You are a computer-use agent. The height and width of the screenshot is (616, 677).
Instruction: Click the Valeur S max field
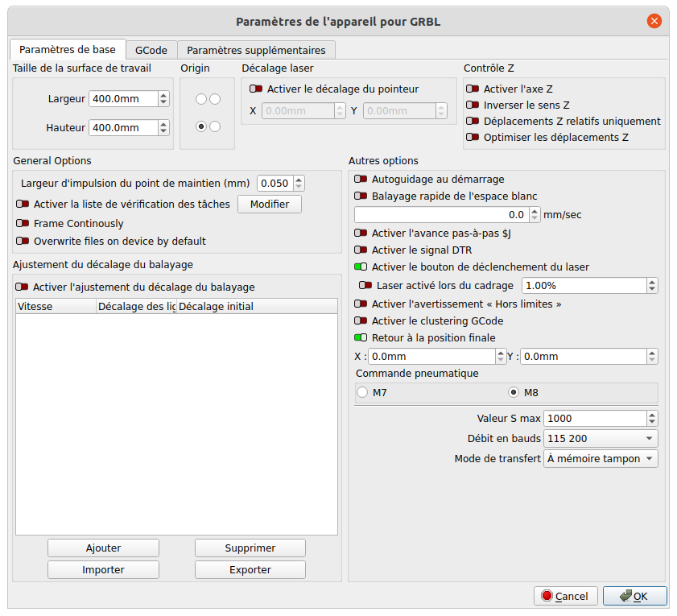tap(595, 418)
